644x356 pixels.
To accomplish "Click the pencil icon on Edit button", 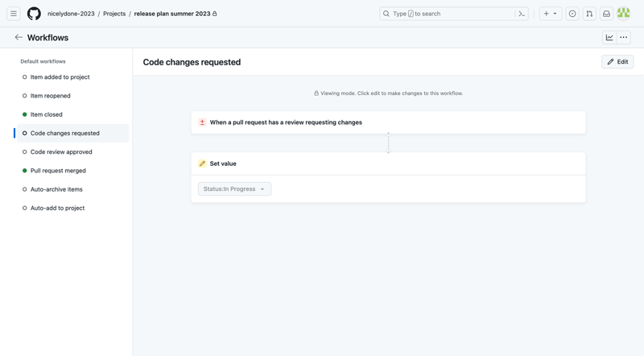I will (x=610, y=62).
